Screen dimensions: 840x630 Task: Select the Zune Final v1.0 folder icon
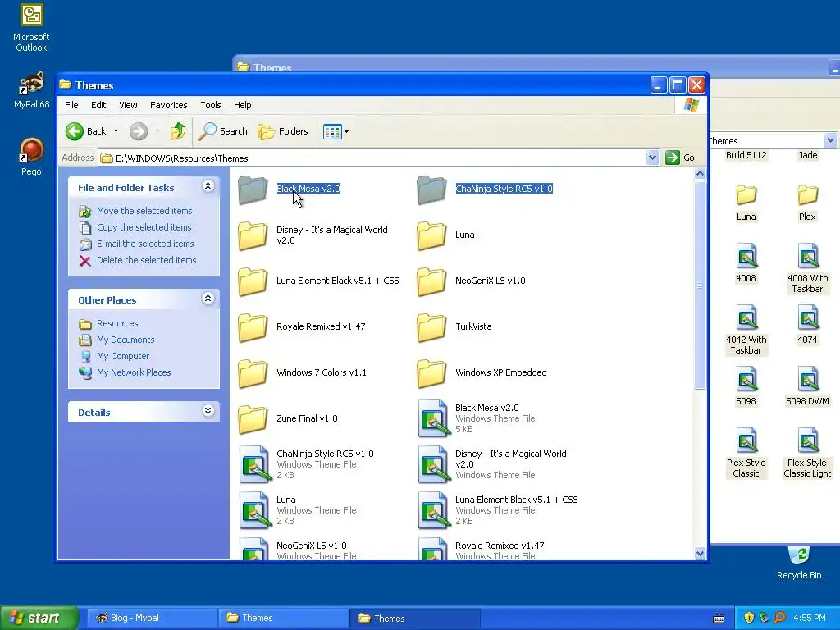[x=253, y=419]
